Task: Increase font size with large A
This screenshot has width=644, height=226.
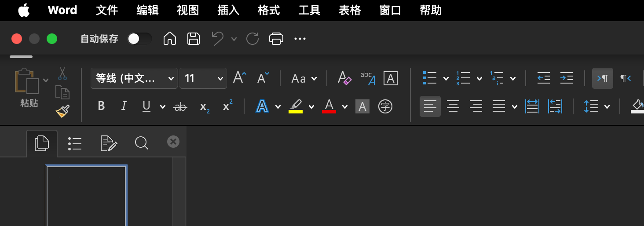Action: pos(240,78)
